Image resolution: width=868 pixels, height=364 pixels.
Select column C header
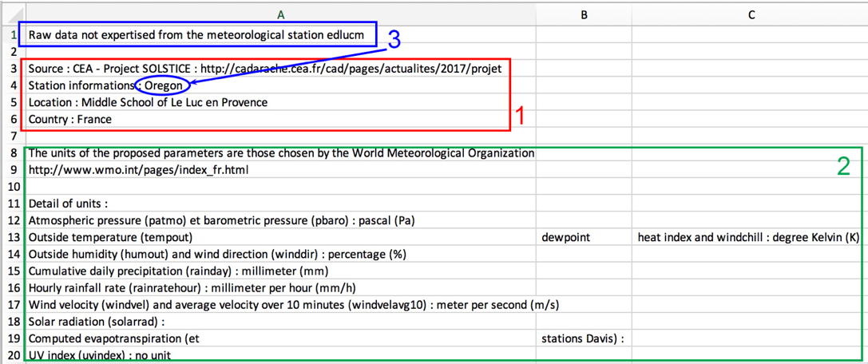[x=751, y=15]
